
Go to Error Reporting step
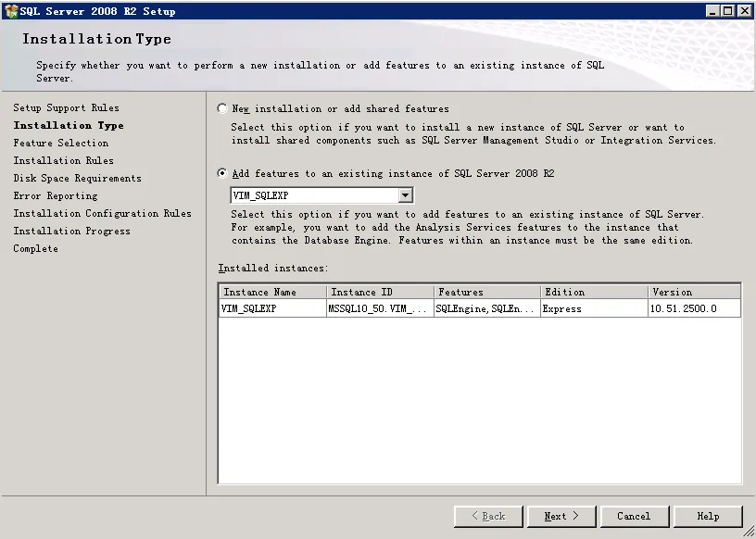pyautogui.click(x=56, y=195)
